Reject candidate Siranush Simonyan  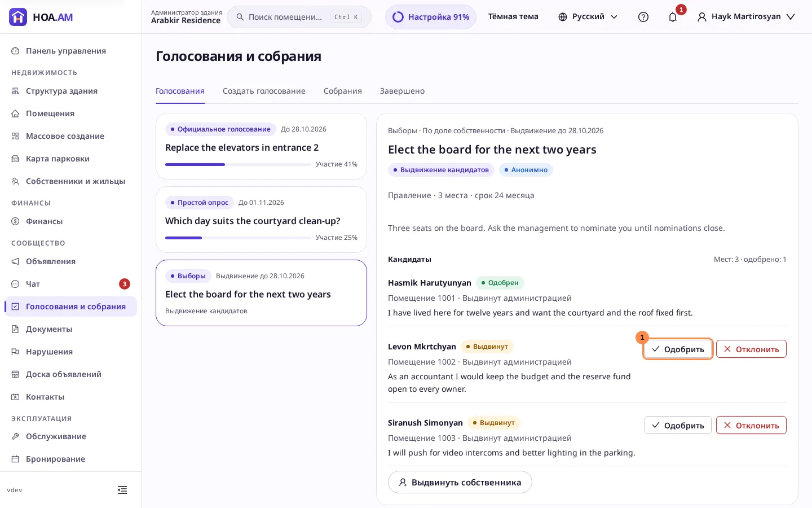(x=751, y=425)
